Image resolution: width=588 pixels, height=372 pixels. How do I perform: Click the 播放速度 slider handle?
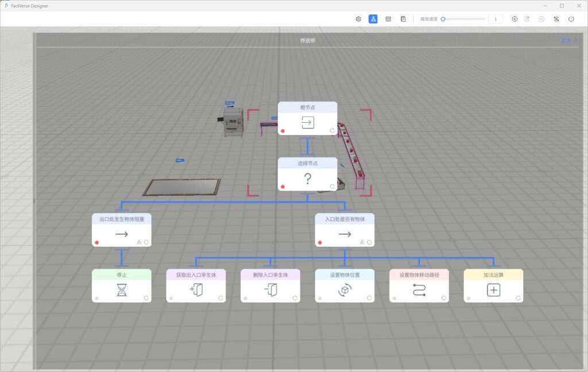(443, 19)
